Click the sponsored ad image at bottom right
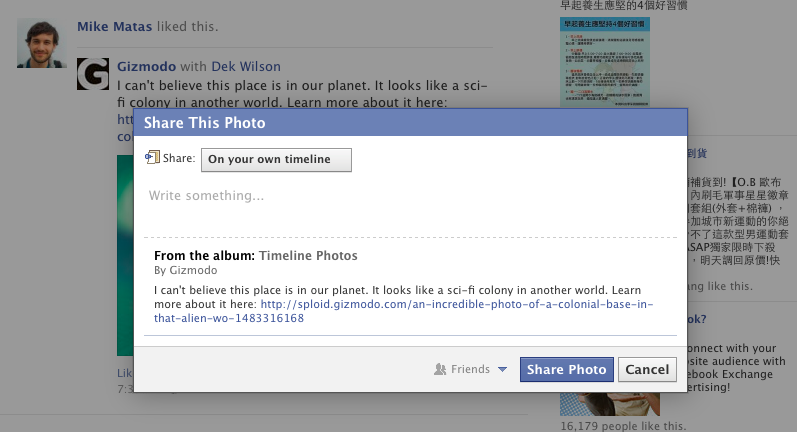Image resolution: width=797 pixels, height=432 pixels. [x=610, y=404]
